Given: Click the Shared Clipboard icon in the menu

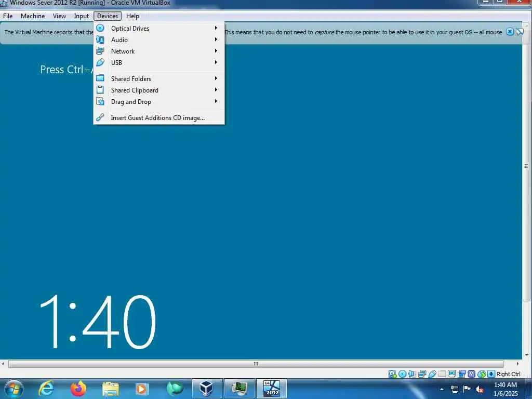Looking at the screenshot, I should (100, 90).
